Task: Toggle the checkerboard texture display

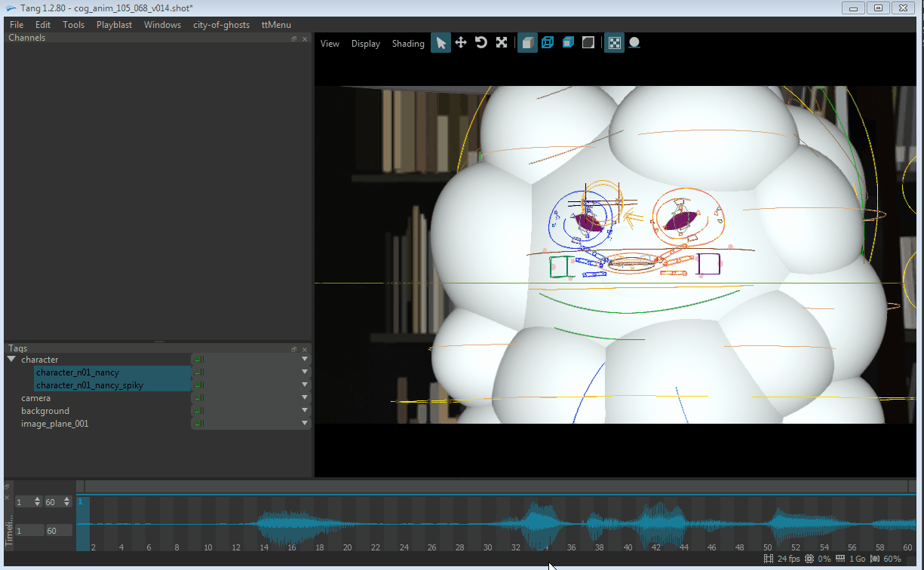Action: pos(615,43)
